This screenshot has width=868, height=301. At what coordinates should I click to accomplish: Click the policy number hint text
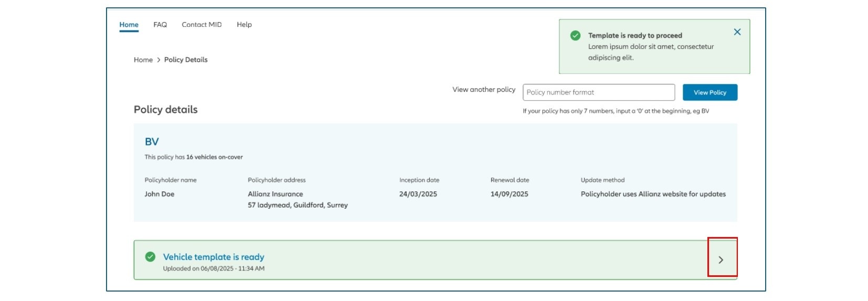tap(616, 111)
